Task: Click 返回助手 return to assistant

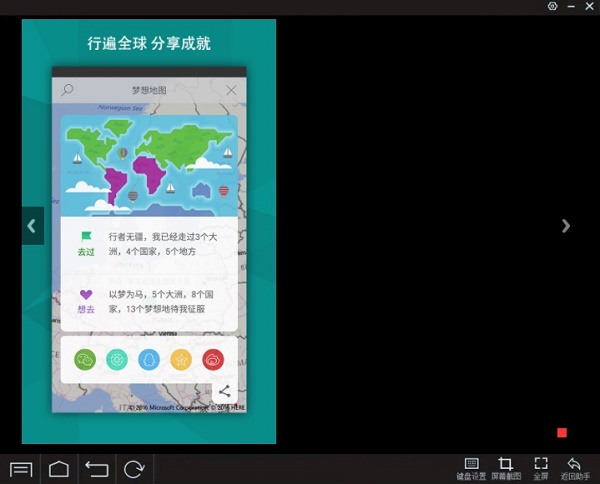Action: click(575, 468)
